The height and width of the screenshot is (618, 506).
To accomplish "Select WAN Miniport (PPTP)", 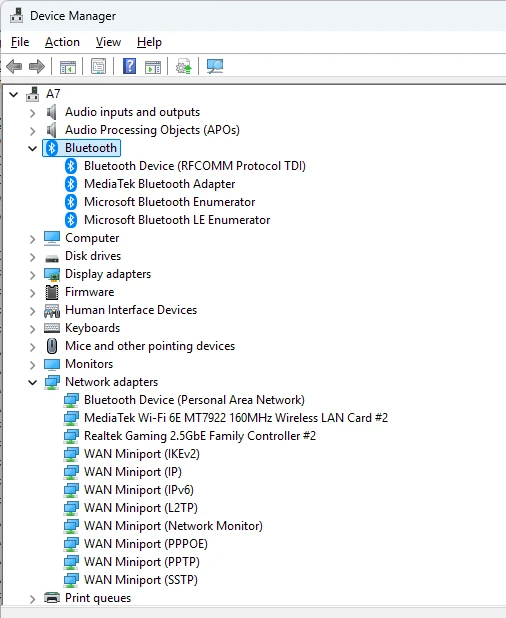I will pyautogui.click(x=142, y=562).
